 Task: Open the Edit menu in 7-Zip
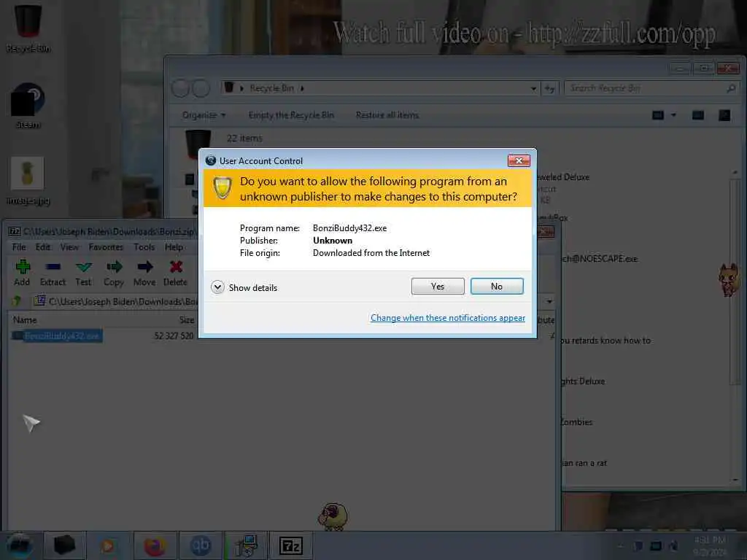tap(43, 247)
